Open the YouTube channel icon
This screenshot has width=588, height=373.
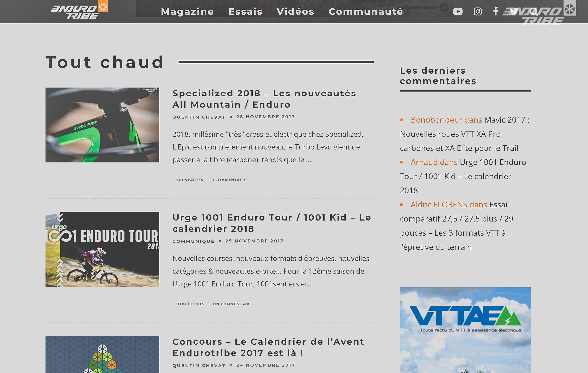458,12
